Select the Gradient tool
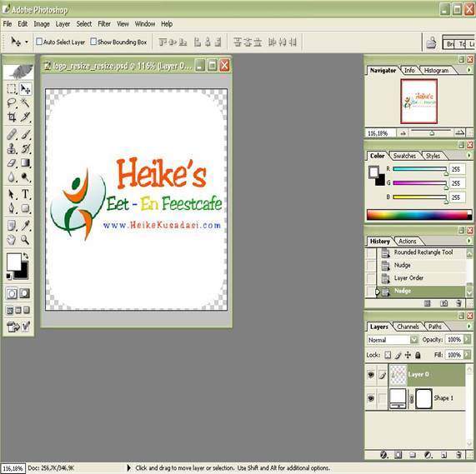This screenshot has height=474, width=476. 26,162
